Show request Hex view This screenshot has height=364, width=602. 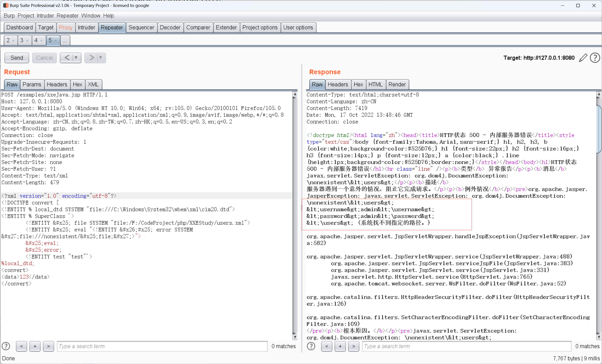(78, 85)
